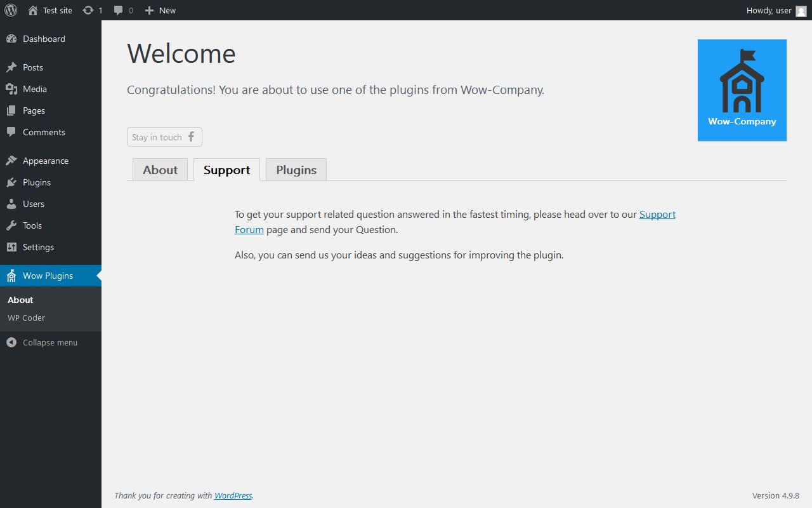The width and height of the screenshot is (812, 508).
Task: Click the Settings sliders icon
Action: pos(11,247)
